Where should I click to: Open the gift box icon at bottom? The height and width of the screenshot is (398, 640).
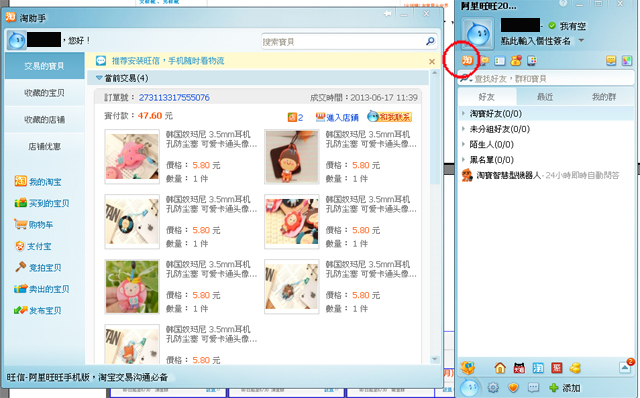pyautogui.click(x=468, y=368)
